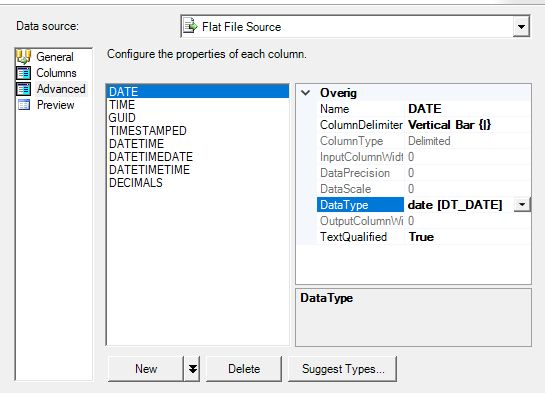545x393 pixels.
Task: Click the OutputColumnWidth property label
Action: [361, 221]
